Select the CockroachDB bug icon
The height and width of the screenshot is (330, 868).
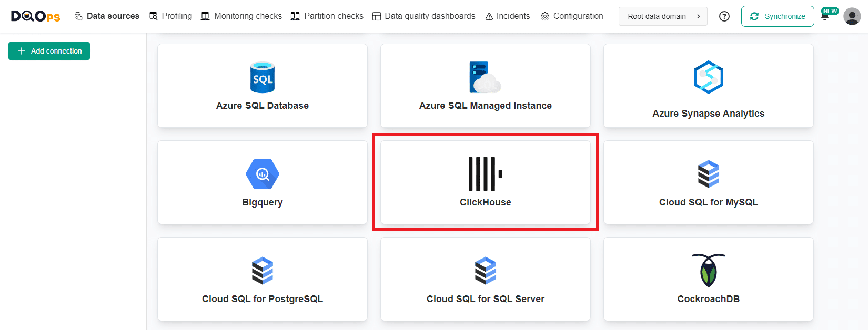tap(709, 271)
